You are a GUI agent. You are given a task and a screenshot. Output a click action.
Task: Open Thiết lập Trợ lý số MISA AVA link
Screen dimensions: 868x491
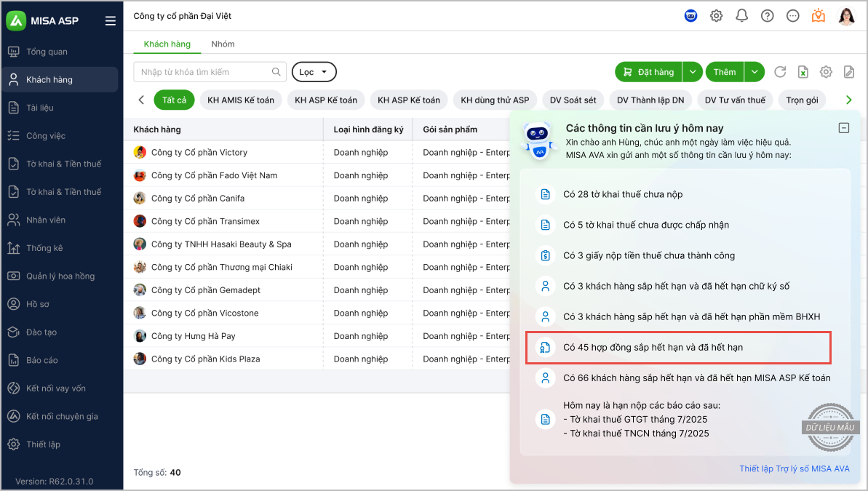pos(795,469)
